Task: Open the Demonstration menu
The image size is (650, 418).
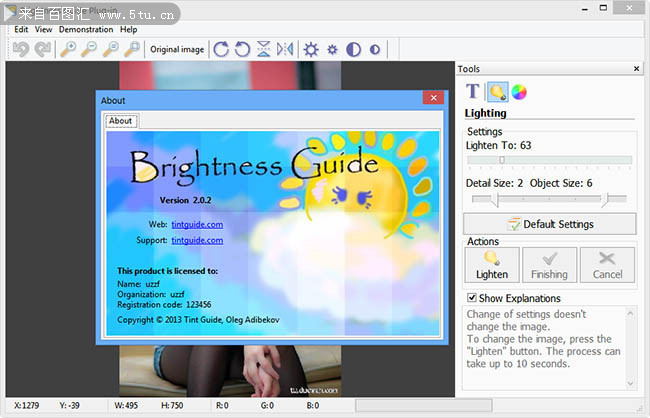Action: [86, 29]
